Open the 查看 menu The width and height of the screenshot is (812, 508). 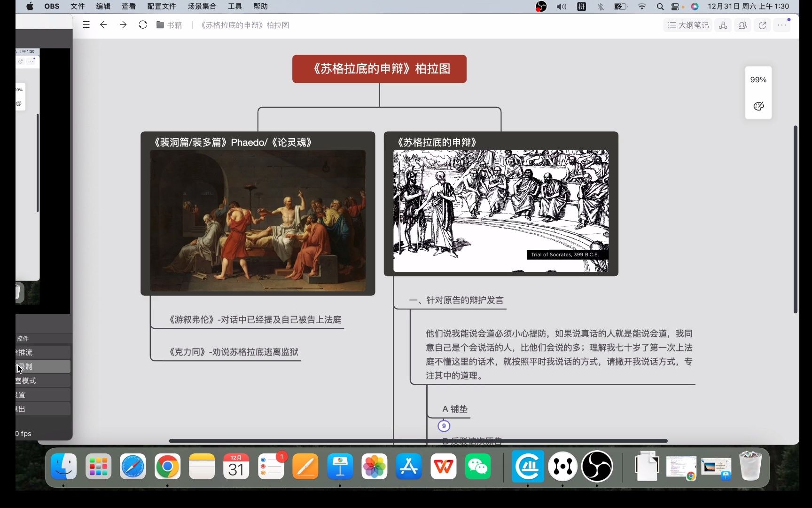tap(129, 6)
